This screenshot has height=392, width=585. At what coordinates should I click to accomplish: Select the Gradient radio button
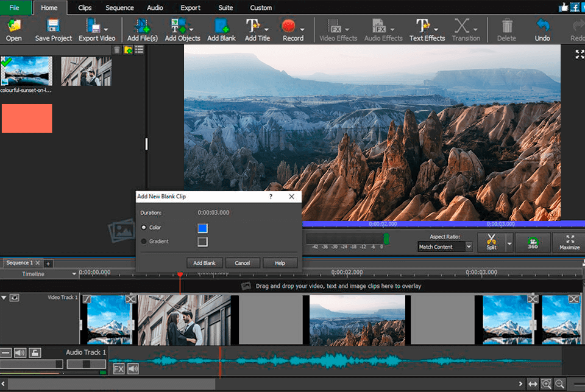click(x=144, y=242)
